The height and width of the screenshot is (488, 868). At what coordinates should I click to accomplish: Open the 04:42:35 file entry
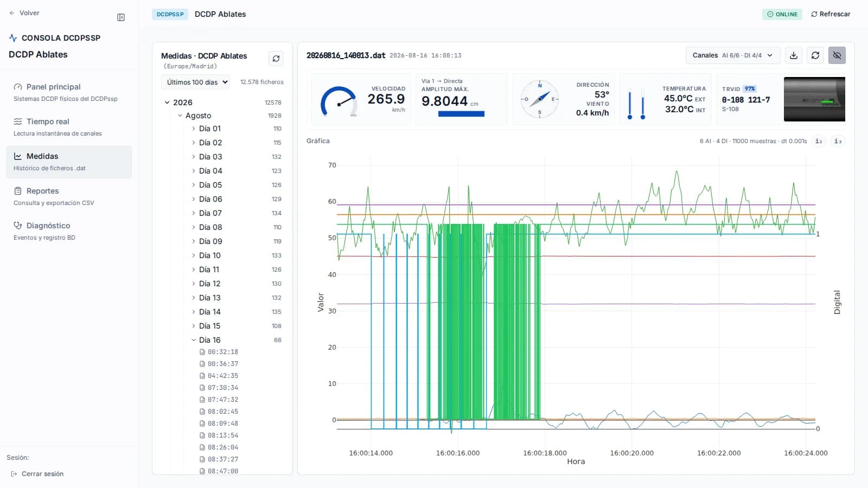point(222,376)
